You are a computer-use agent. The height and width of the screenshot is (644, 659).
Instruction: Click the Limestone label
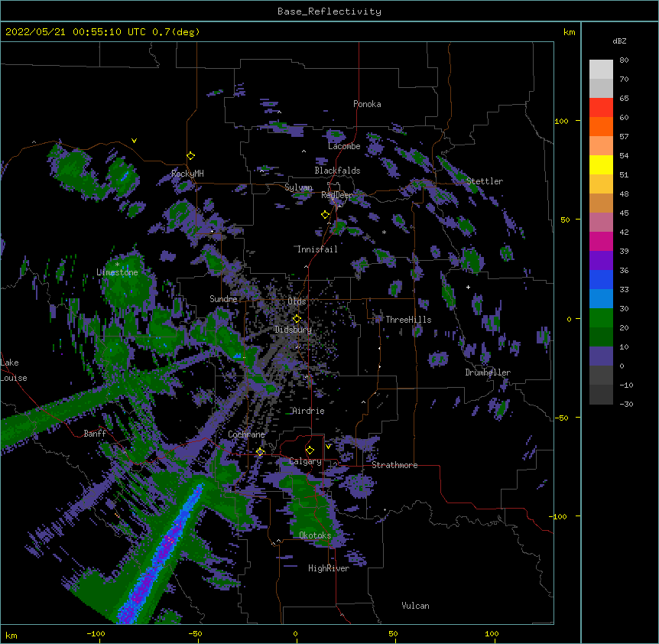117,272
